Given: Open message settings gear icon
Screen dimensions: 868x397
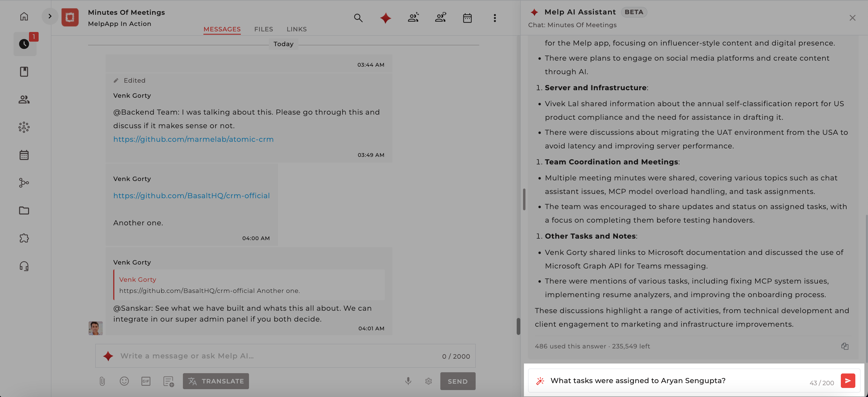Looking at the screenshot, I should click(429, 381).
